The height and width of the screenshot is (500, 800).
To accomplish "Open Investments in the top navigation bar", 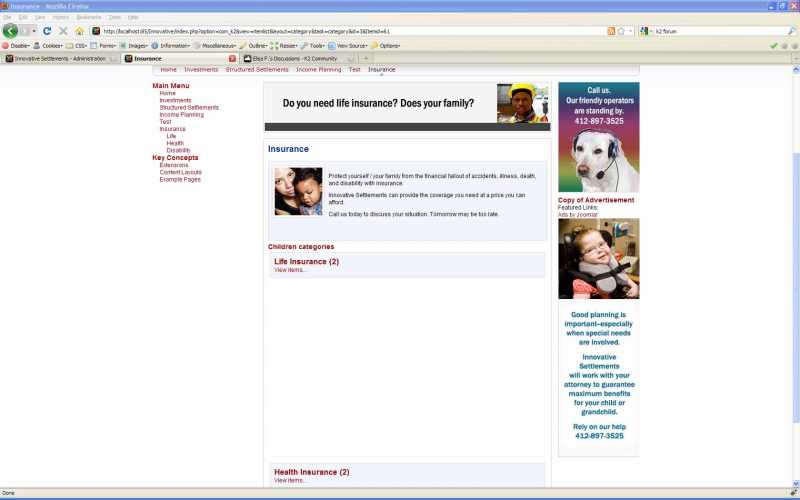I will [201, 69].
